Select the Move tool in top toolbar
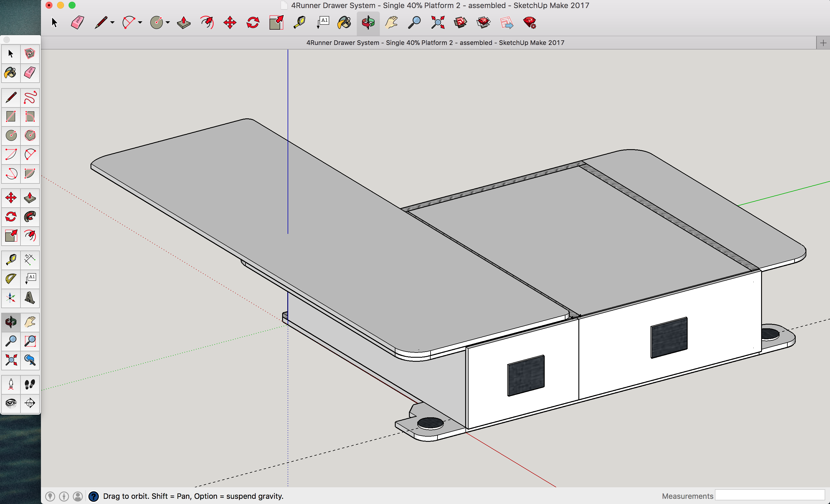This screenshot has height=504, width=830. tap(230, 22)
